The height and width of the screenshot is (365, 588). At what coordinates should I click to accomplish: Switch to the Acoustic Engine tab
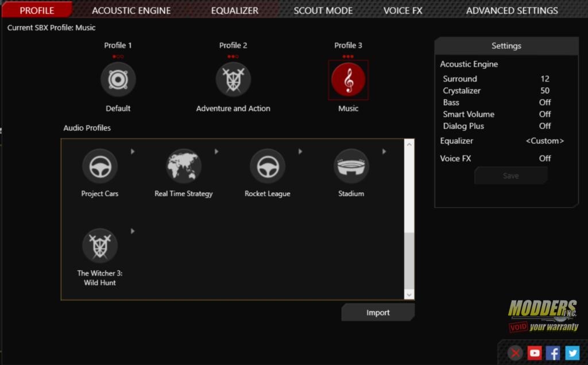pos(131,10)
